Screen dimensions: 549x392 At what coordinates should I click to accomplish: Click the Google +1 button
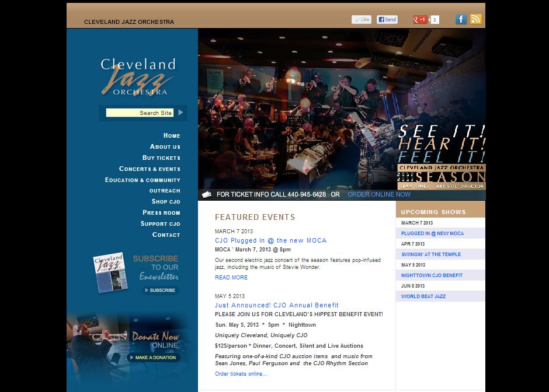420,20
